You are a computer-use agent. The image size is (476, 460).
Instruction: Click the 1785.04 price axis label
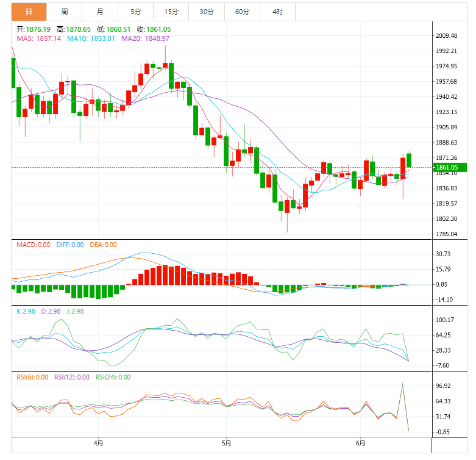coord(447,234)
